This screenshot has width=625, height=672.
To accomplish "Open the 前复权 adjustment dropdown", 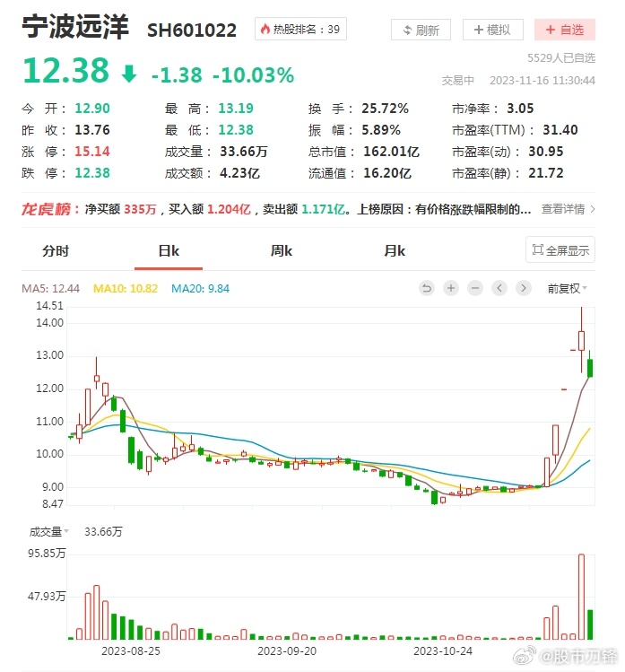I will tap(567, 288).
